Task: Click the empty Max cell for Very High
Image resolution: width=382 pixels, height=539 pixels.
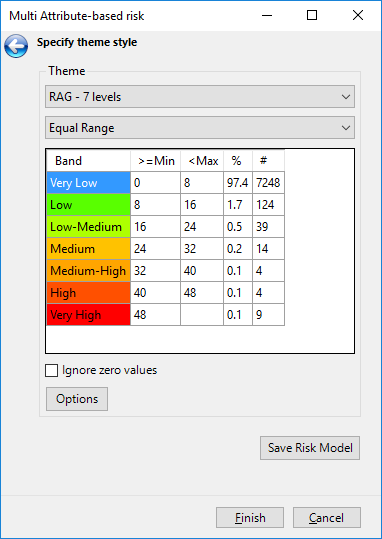Action: point(202,315)
